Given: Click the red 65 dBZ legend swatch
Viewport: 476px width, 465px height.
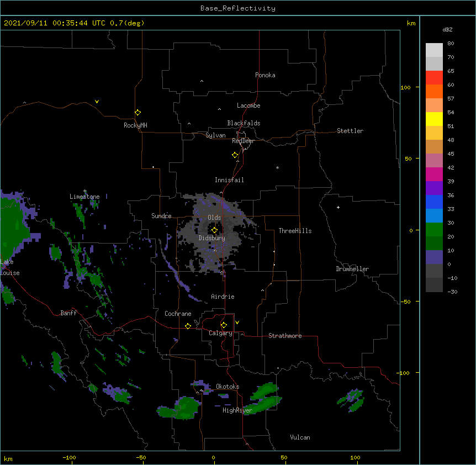Looking at the screenshot, I should [x=434, y=78].
